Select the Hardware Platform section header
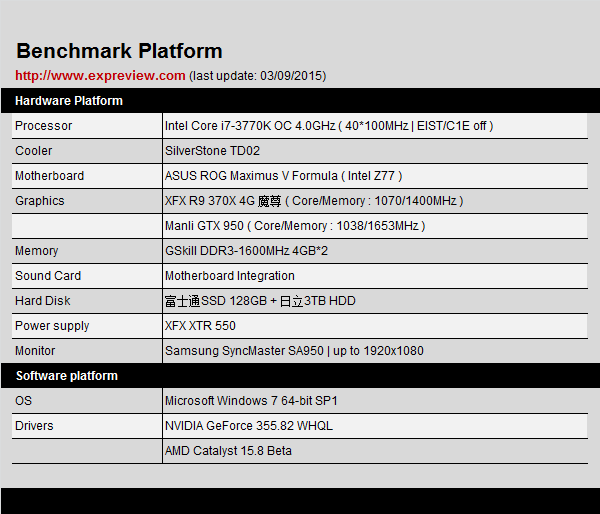The image size is (600, 514). click(x=69, y=101)
